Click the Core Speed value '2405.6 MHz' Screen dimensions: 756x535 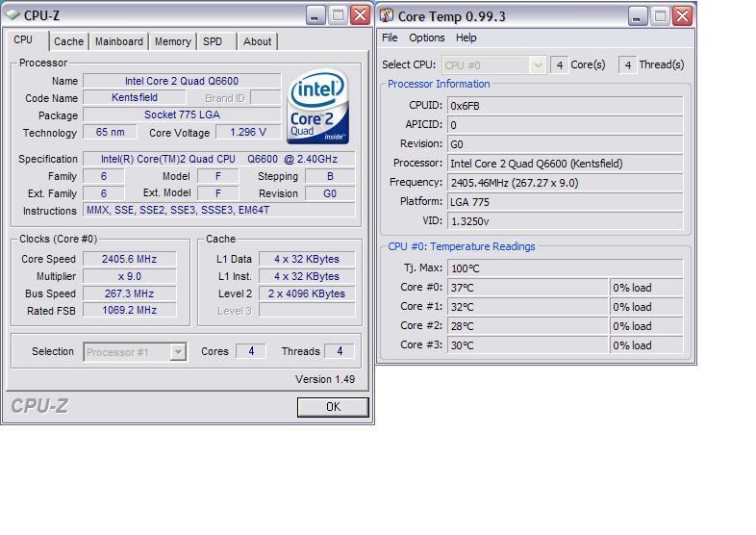point(129,259)
